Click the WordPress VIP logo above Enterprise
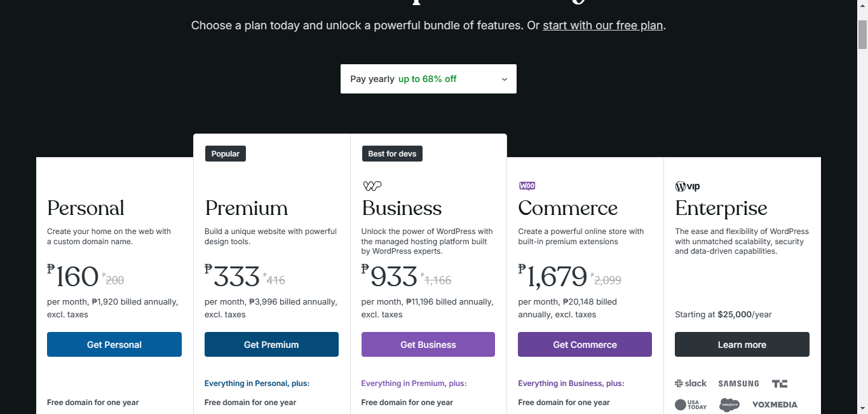The height and width of the screenshot is (414, 868). coord(688,186)
